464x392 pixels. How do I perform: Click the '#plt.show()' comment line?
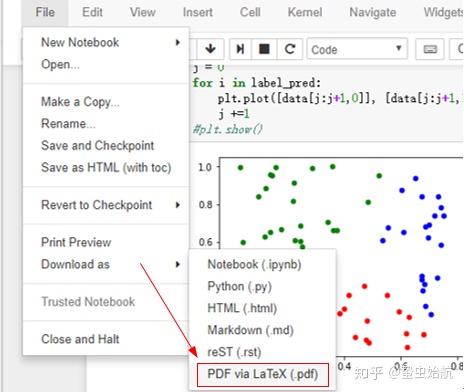click(x=228, y=129)
